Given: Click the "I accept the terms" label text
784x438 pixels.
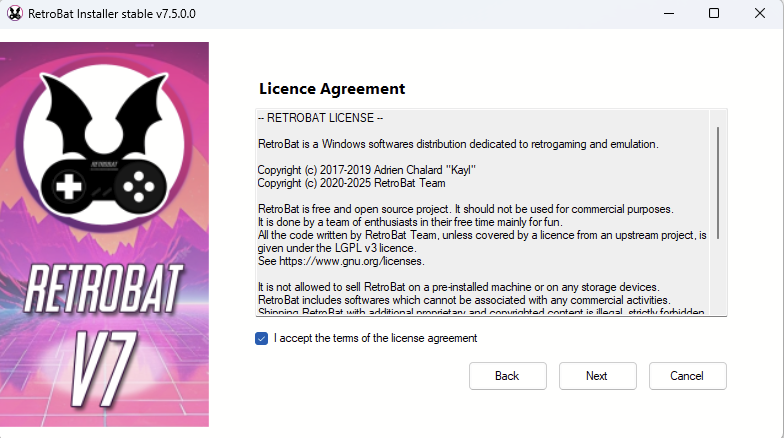Looking at the screenshot, I should 375,338.
